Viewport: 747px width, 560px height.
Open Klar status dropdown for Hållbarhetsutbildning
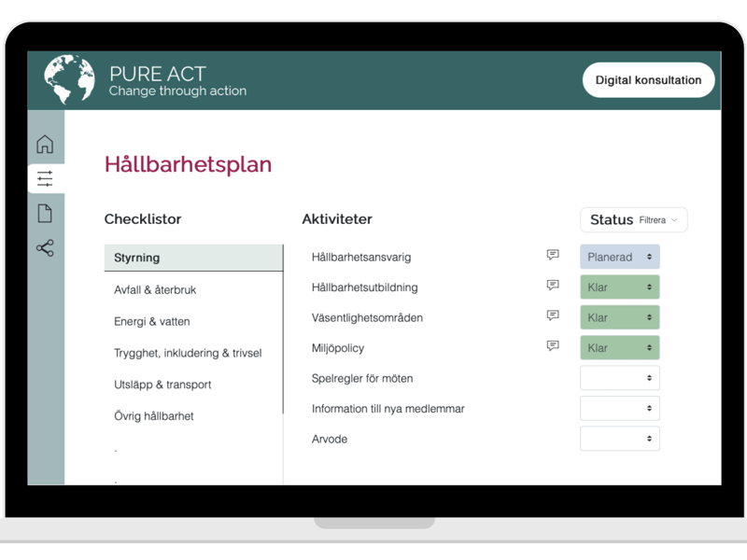point(620,287)
